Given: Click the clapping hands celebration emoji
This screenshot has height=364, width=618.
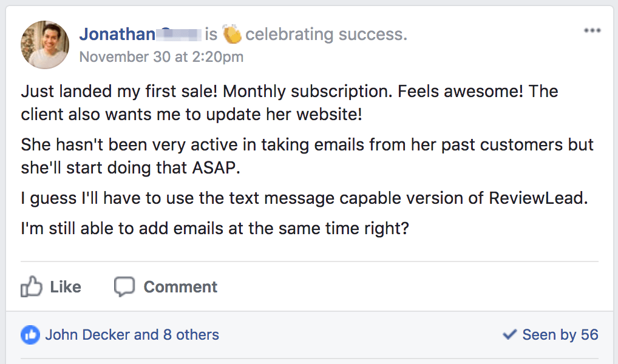Looking at the screenshot, I should click(x=232, y=34).
